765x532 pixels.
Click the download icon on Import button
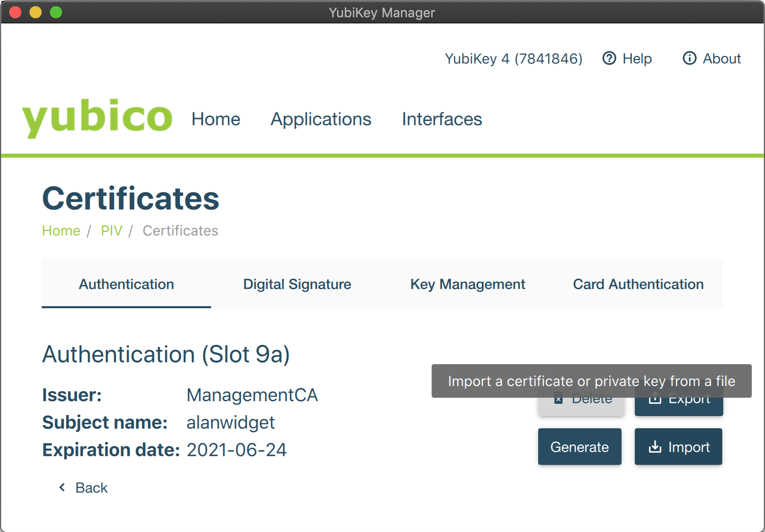[x=655, y=447]
